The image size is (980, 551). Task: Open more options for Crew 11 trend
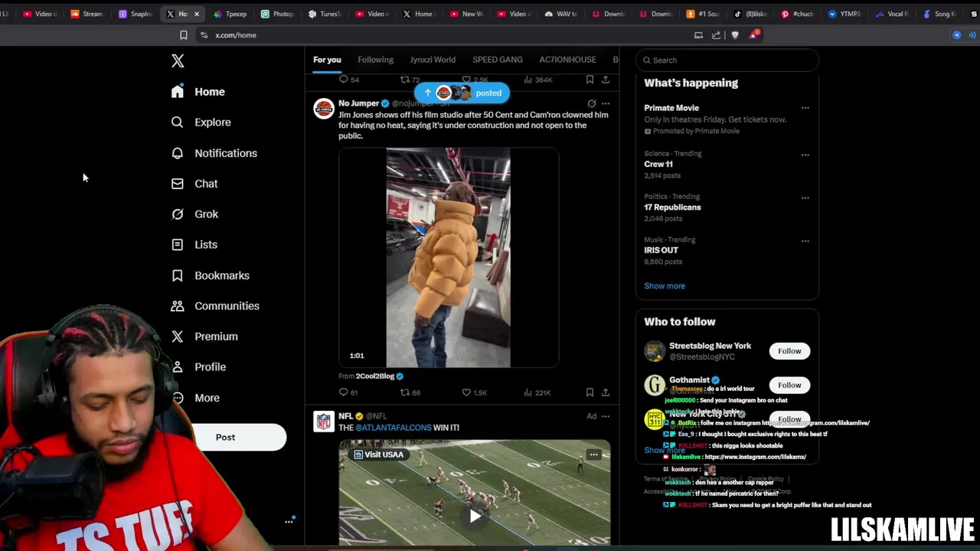pyautogui.click(x=805, y=155)
